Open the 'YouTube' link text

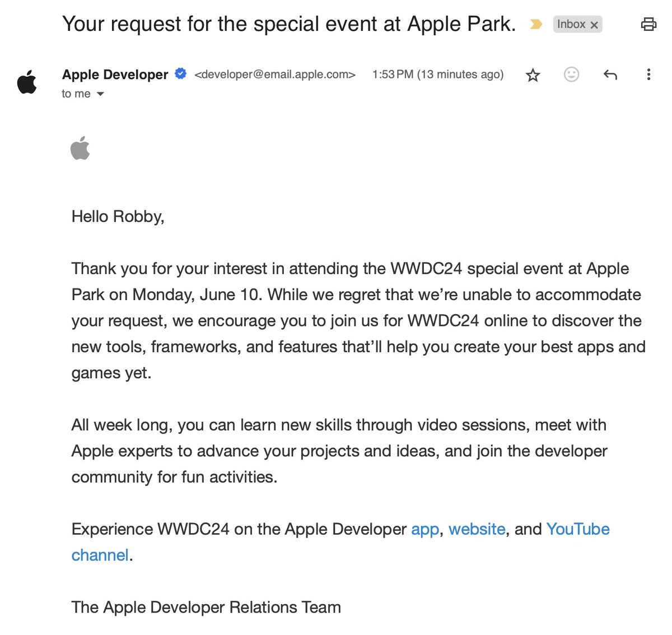(578, 529)
